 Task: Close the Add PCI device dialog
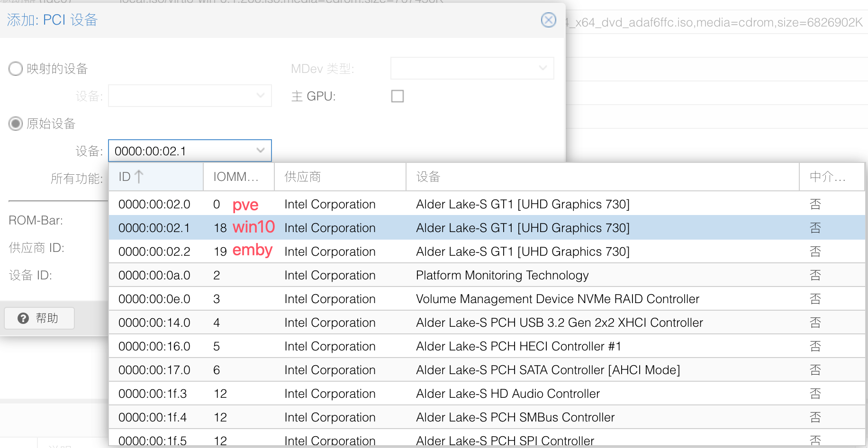548,20
